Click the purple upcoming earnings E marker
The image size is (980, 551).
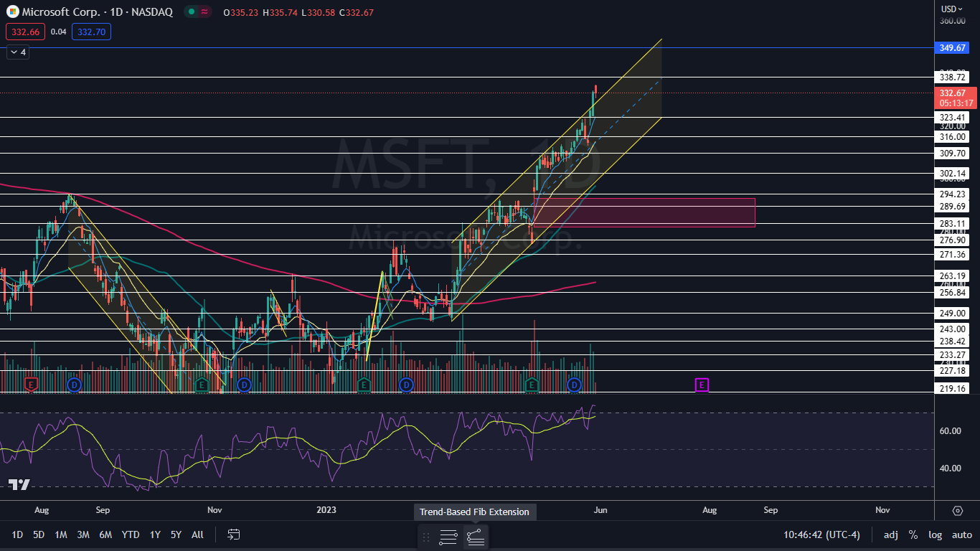702,385
